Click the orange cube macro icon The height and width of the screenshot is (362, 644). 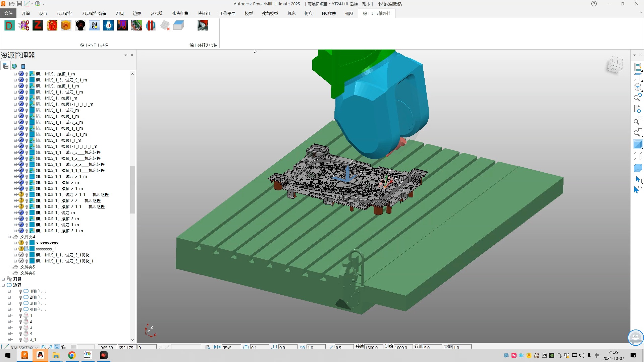click(x=66, y=25)
